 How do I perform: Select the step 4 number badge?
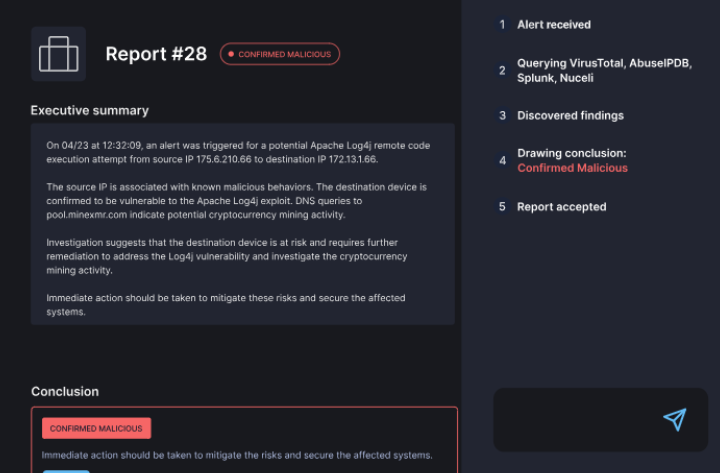(502, 160)
